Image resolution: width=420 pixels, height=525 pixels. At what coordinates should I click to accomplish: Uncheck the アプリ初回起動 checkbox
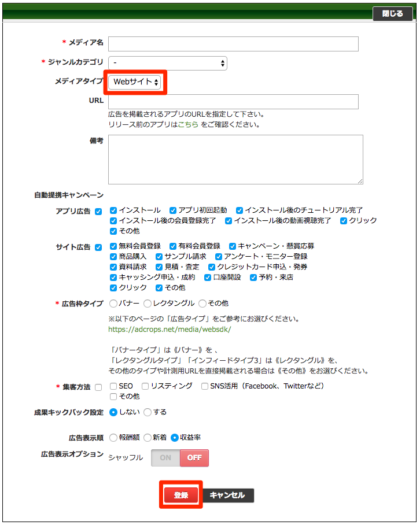coord(173,210)
